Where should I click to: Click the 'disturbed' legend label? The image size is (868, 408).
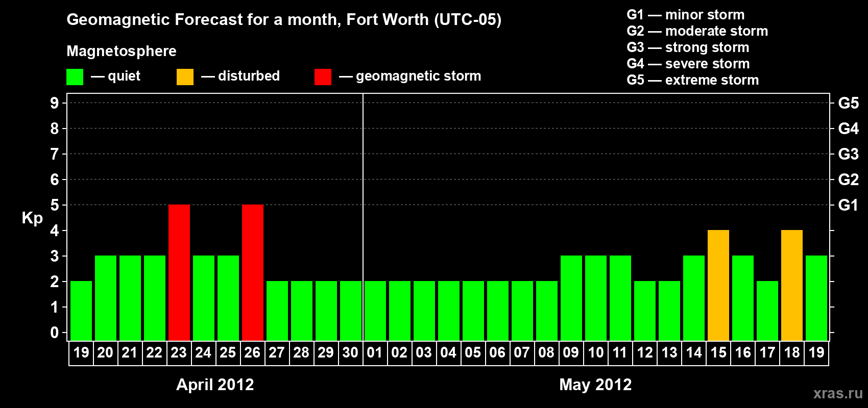(x=249, y=76)
